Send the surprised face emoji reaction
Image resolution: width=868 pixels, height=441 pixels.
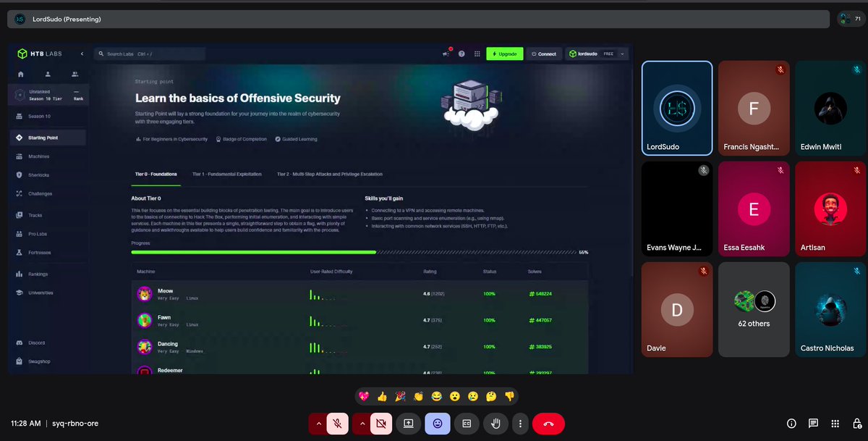point(454,396)
